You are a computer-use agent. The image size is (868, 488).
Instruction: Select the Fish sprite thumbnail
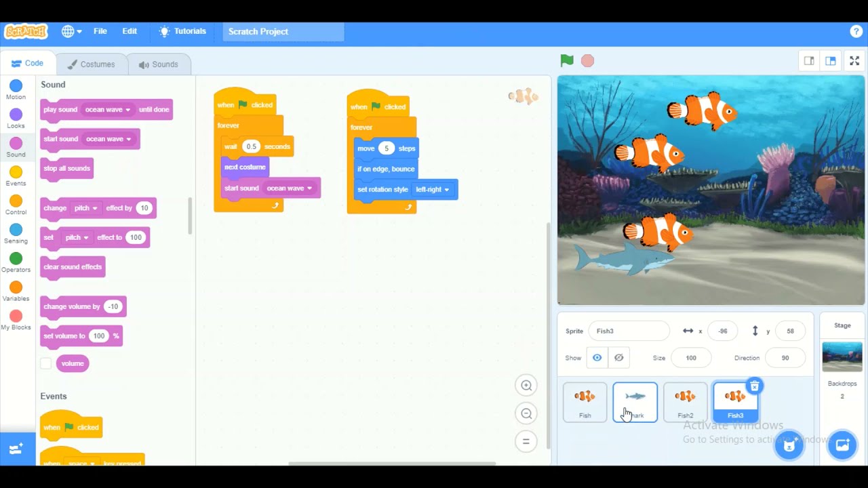(585, 402)
